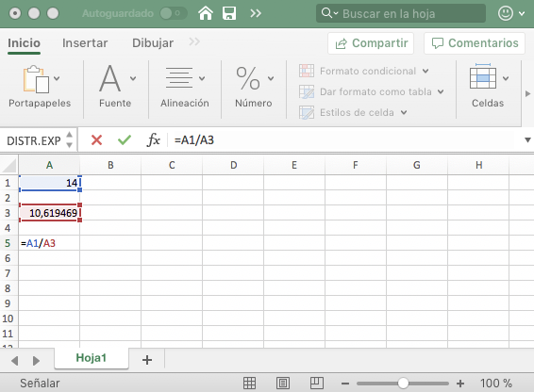This screenshot has height=392, width=534.
Task: Click the Save floppy disk icon
Action: [229, 13]
